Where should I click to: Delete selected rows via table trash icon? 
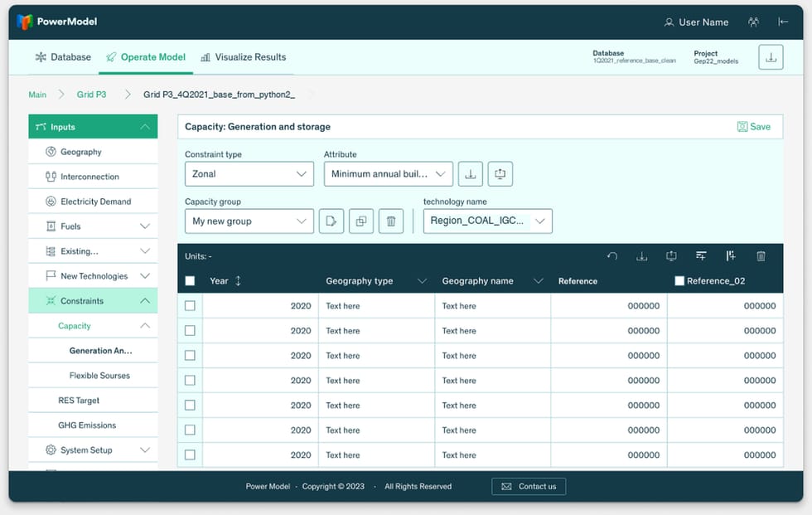point(761,256)
